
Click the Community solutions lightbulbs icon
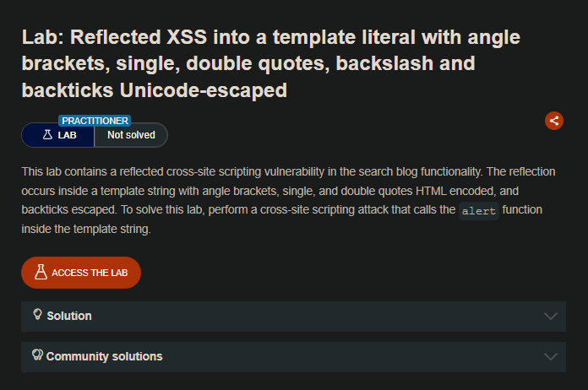coord(37,355)
